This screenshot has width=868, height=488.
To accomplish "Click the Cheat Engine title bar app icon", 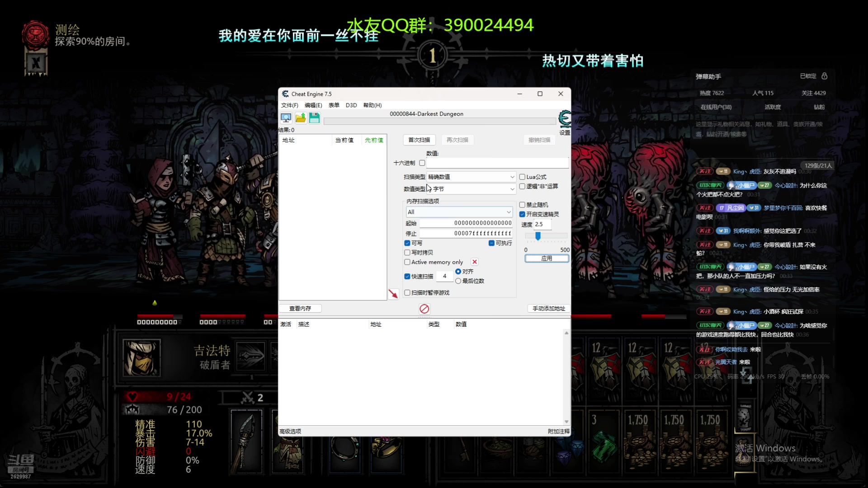I will 285,94.
